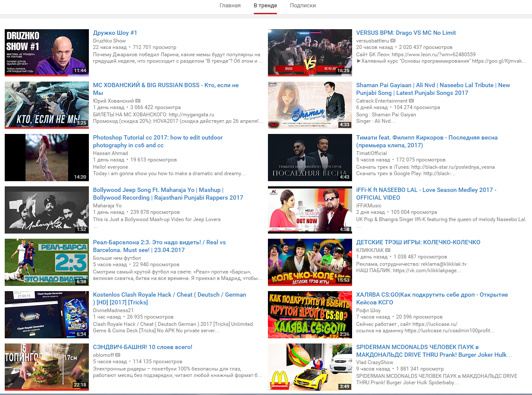532x395 pixels.
Task: Open the sandwich tower video thumbnail
Action: tap(47, 367)
